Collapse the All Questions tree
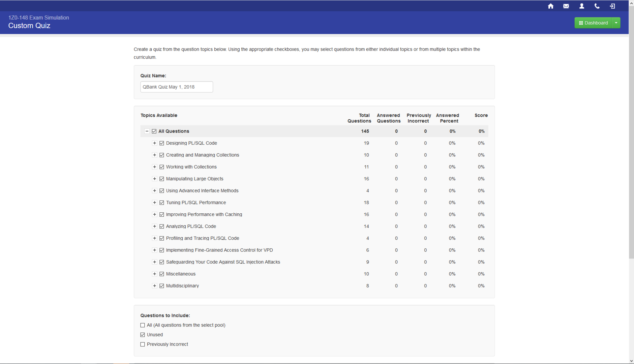Screen dimensions: 634x364 tap(147, 131)
